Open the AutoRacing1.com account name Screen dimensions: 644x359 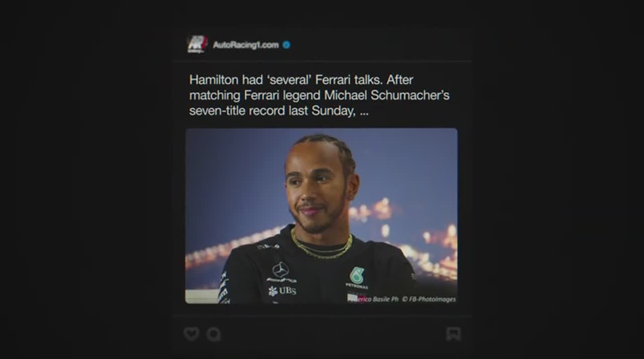coord(246,45)
